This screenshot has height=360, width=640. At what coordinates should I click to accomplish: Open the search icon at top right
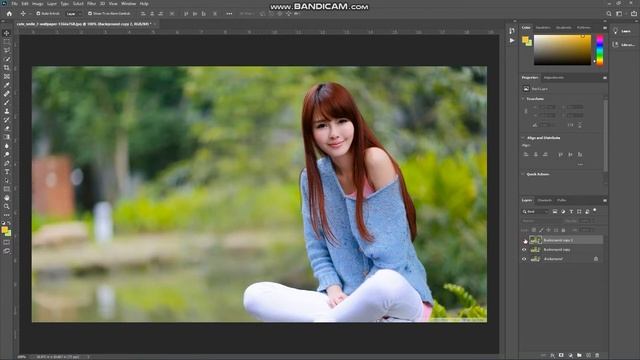(609, 13)
